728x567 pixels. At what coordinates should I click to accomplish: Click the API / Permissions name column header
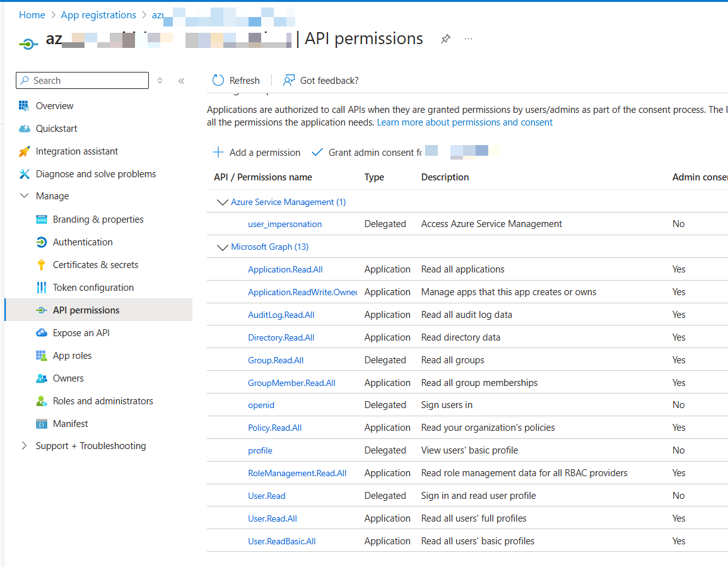coord(263,177)
